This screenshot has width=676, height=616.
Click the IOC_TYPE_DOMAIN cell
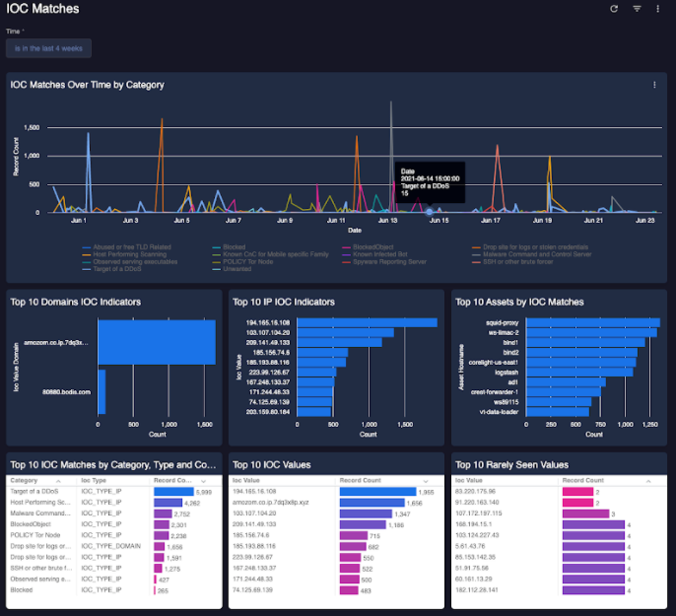[110, 546]
